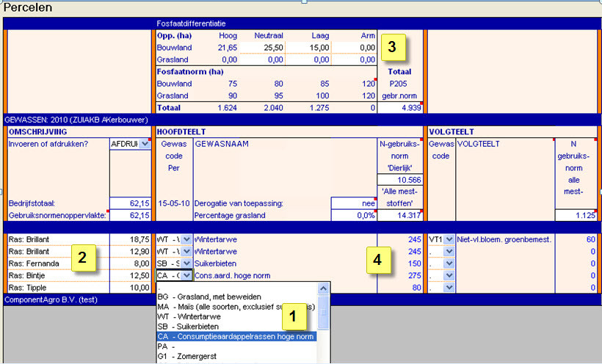Select 'CA - Consumptieaardappelrassen hoge norm' option
The height and width of the screenshot is (364, 602).
pyautogui.click(x=236, y=337)
